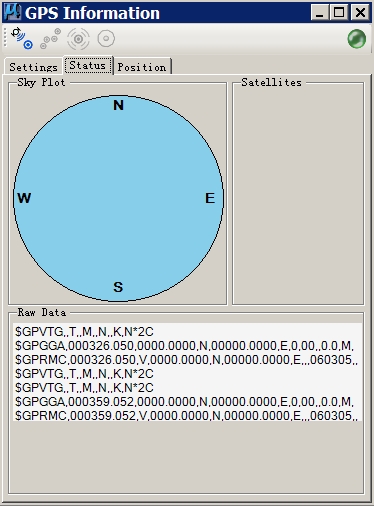
Task: Click the $GPRMC,000326.050 raw data line
Action: (x=187, y=360)
